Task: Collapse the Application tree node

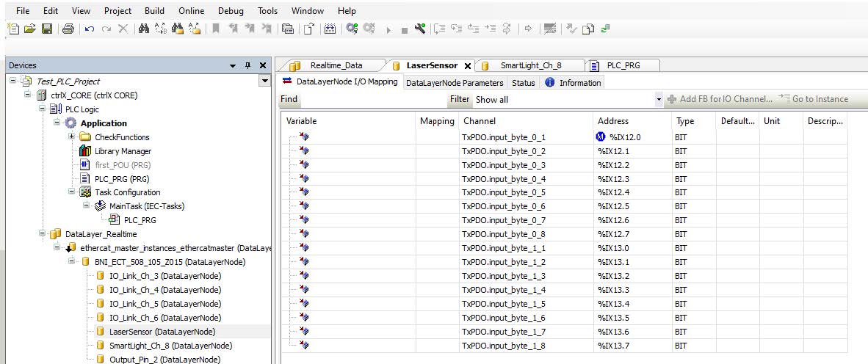Action: (x=57, y=123)
